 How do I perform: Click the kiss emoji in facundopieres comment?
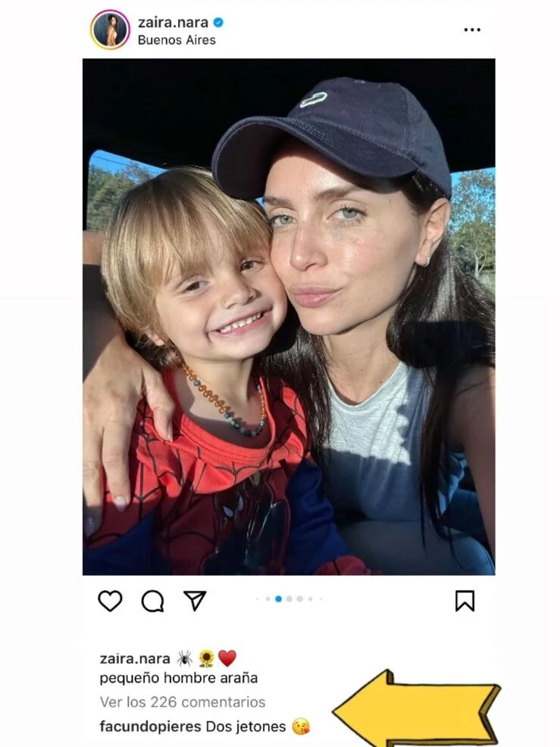[301, 727]
